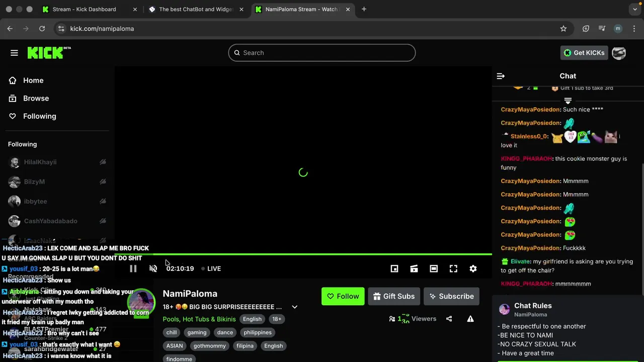The width and height of the screenshot is (644, 362).
Task: Click Gift Subs button
Action: pyautogui.click(x=394, y=296)
